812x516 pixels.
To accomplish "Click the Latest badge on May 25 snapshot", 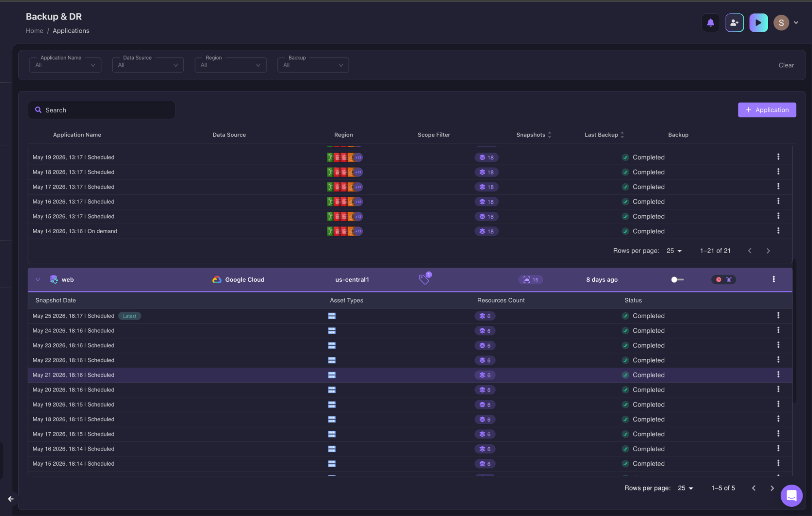I will pyautogui.click(x=130, y=316).
